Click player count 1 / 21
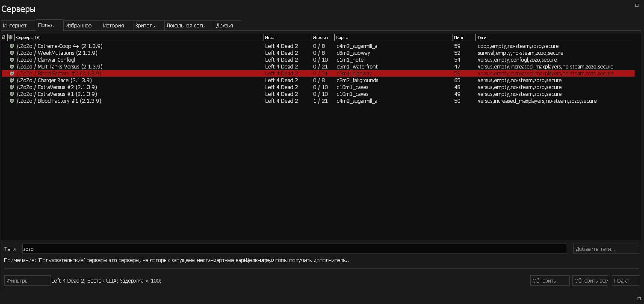The height and width of the screenshot is (304, 644). [x=320, y=101]
